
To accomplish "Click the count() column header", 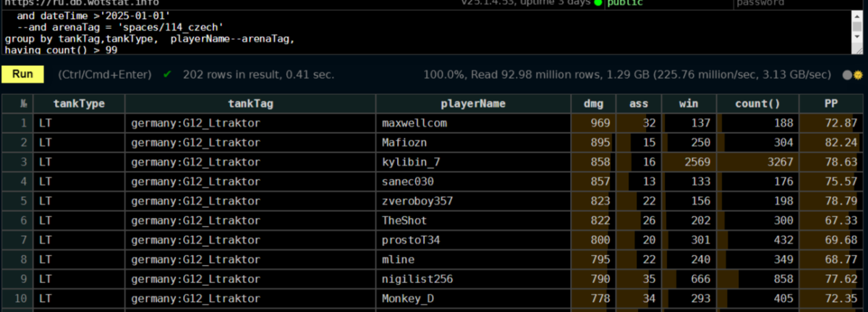I will (757, 104).
